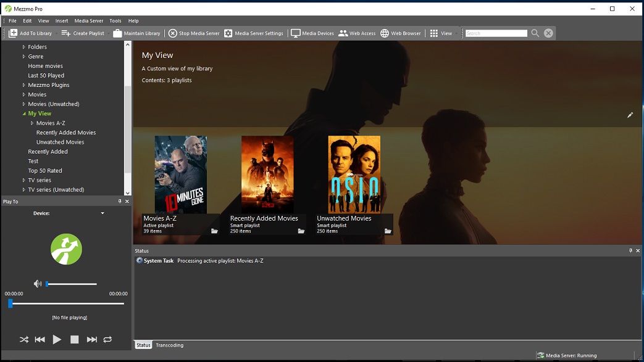Open the Edit menu
644x362 pixels.
pyautogui.click(x=27, y=20)
